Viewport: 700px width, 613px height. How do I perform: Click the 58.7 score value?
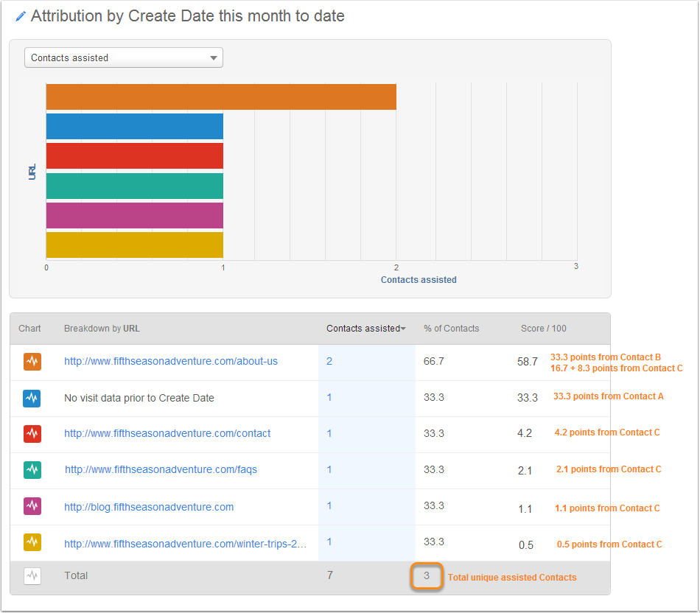[x=528, y=362]
